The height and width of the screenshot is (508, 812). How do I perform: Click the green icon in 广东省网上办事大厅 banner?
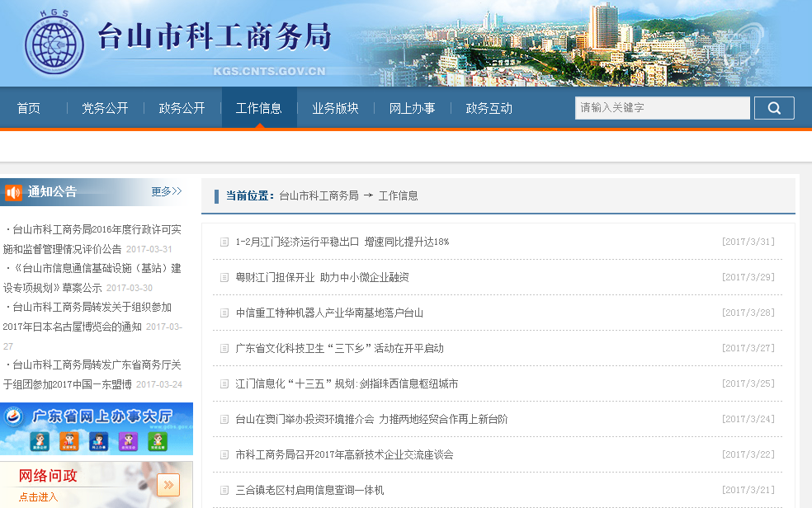[157, 442]
